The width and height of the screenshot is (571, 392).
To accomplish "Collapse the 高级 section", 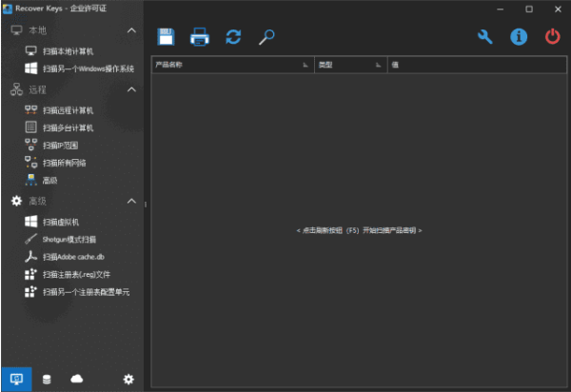I will (x=131, y=201).
